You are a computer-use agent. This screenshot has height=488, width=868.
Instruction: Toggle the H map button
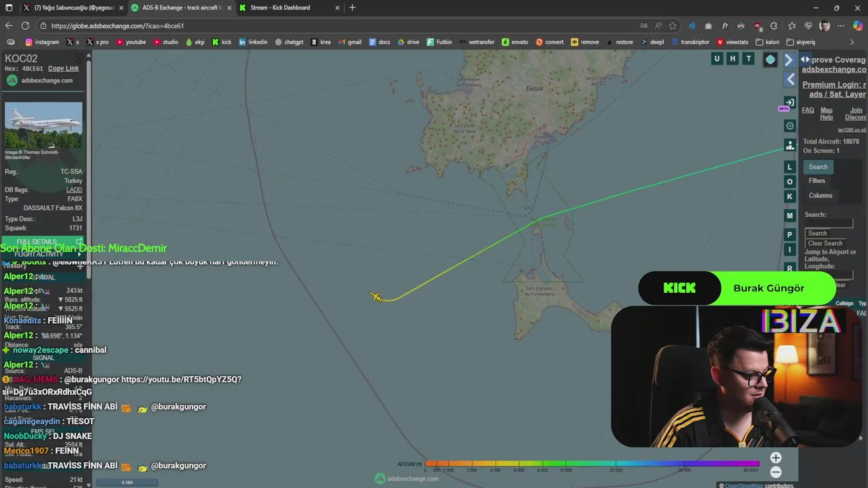pos(732,59)
